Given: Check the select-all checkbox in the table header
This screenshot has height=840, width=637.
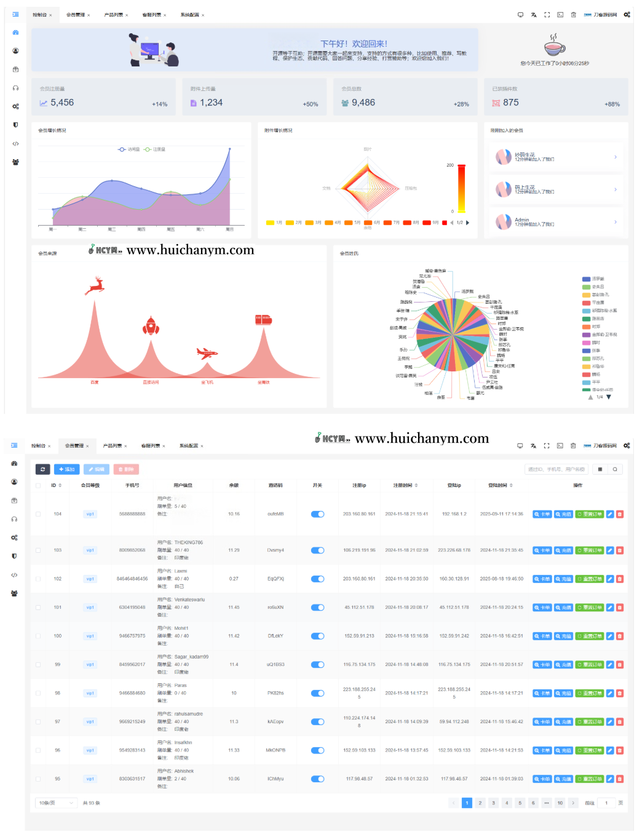Looking at the screenshot, I should click(38, 485).
